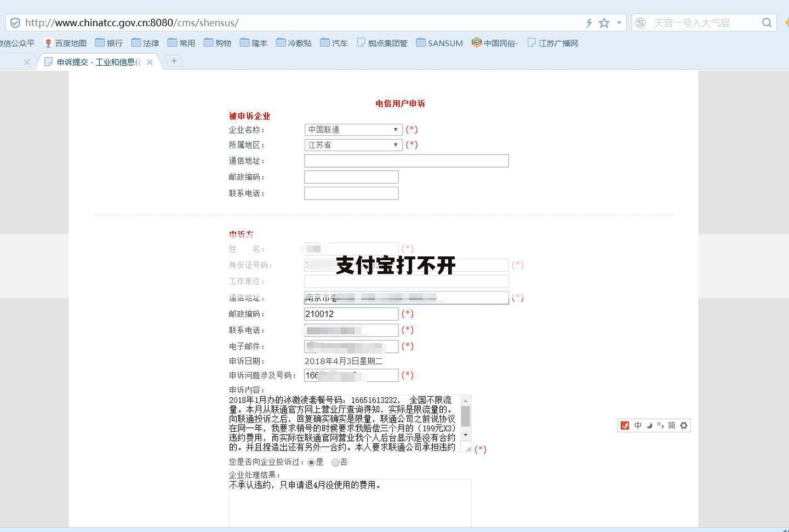Open the 中国民俗 bookmark

495,43
